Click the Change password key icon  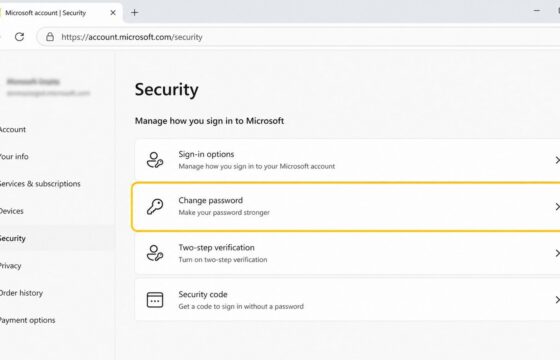[155, 206]
